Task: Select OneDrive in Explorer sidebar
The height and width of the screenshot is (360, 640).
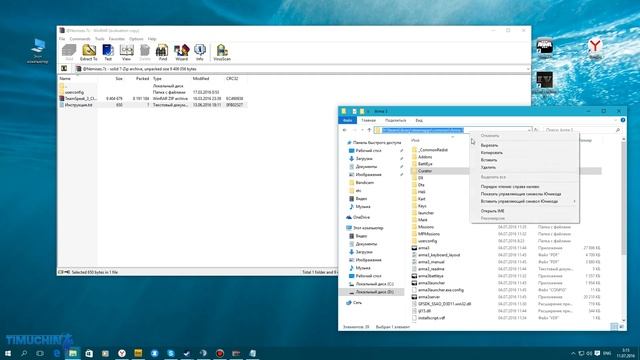Action: 361,217
